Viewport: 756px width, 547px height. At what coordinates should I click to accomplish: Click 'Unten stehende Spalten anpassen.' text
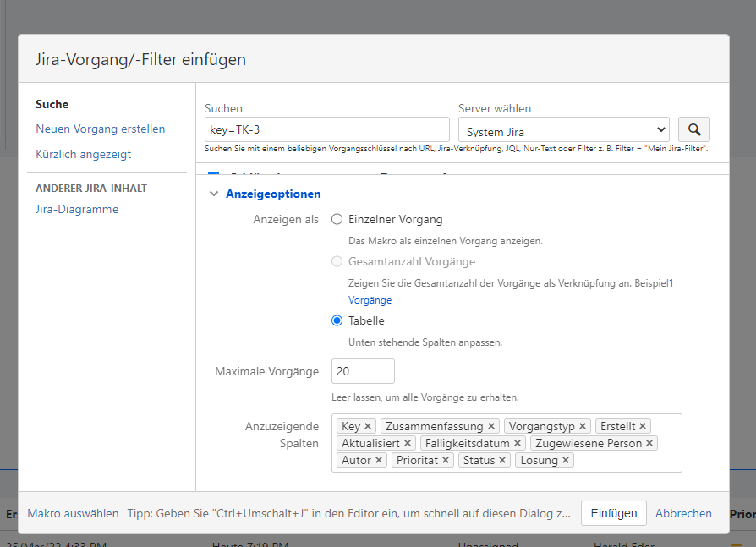[425, 342]
